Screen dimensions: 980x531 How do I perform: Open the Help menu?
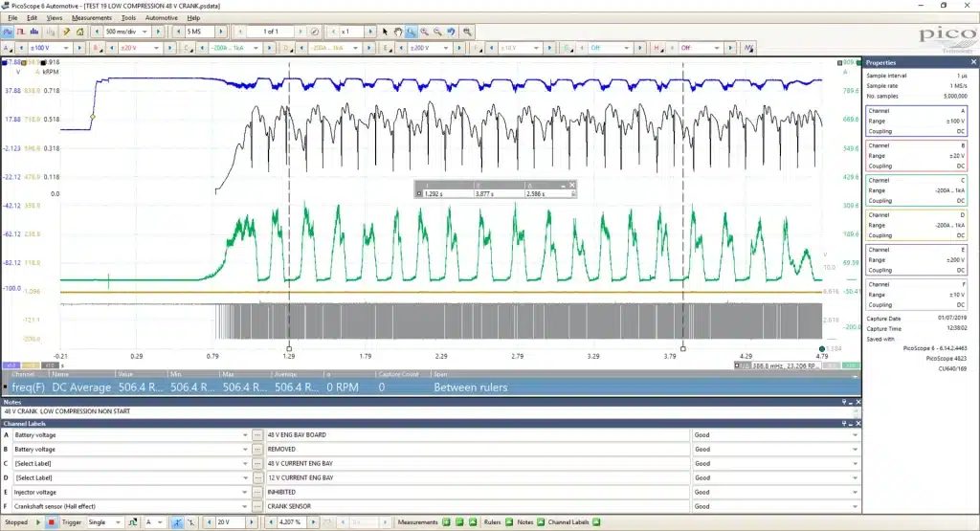tap(193, 18)
